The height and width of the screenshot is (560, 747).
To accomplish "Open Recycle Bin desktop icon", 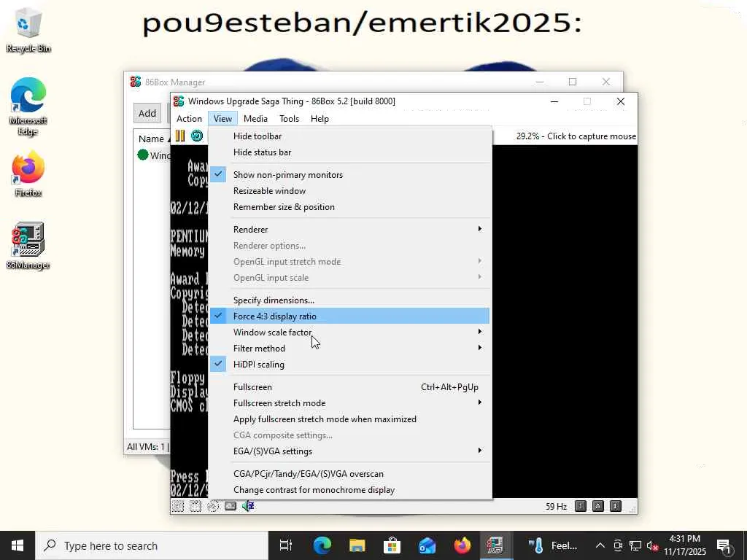I will (x=28, y=31).
